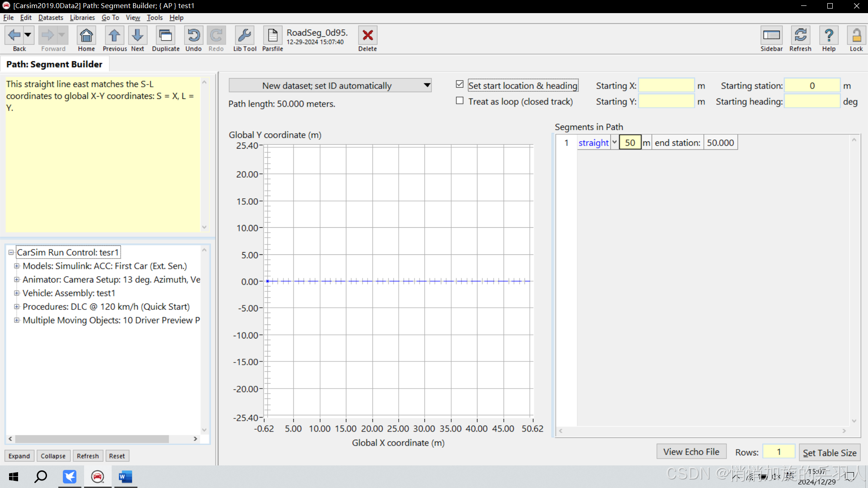The height and width of the screenshot is (488, 868).
Task: Go to the Previous dataset
Action: (114, 36)
